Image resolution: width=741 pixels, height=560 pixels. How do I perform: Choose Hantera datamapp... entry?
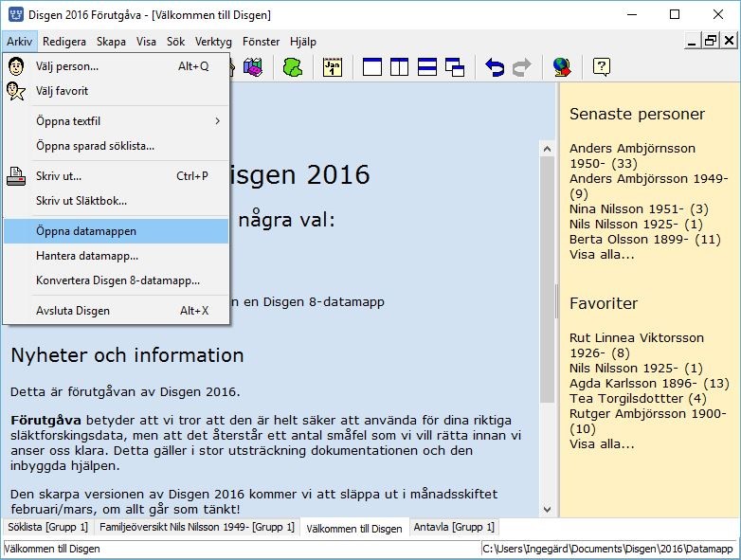[117, 256]
